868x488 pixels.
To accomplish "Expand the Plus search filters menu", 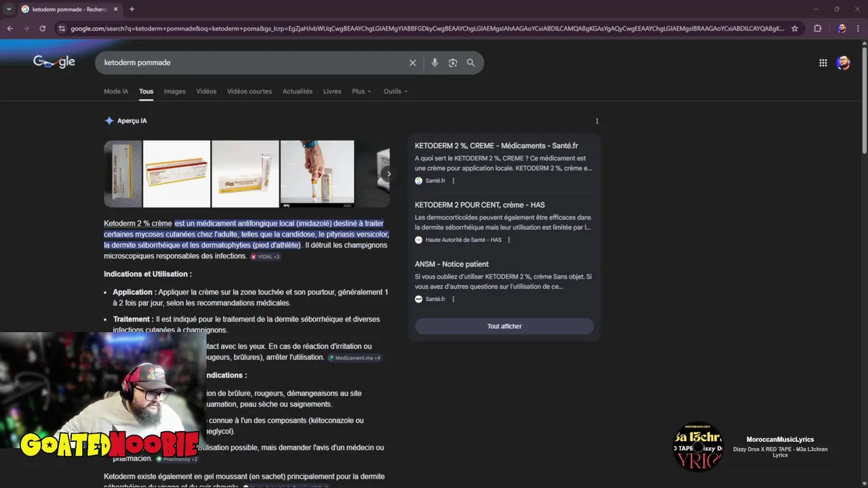I will [361, 91].
